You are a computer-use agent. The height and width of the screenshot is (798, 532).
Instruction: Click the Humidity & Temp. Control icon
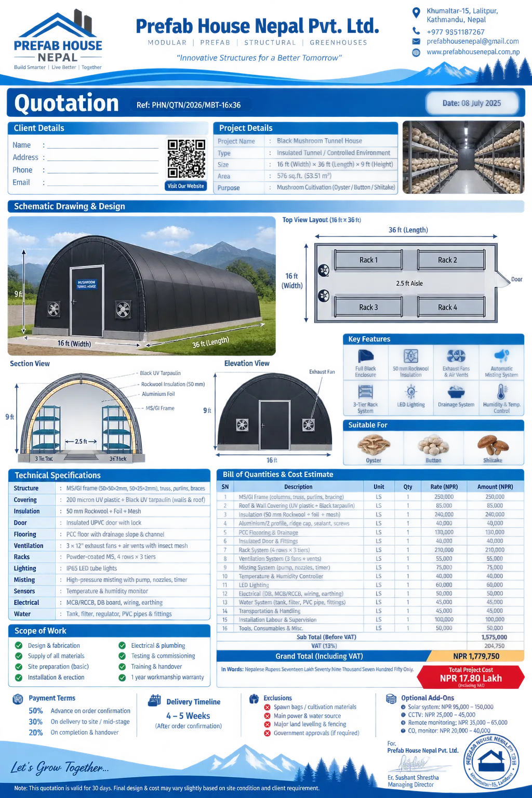pyautogui.click(x=501, y=392)
